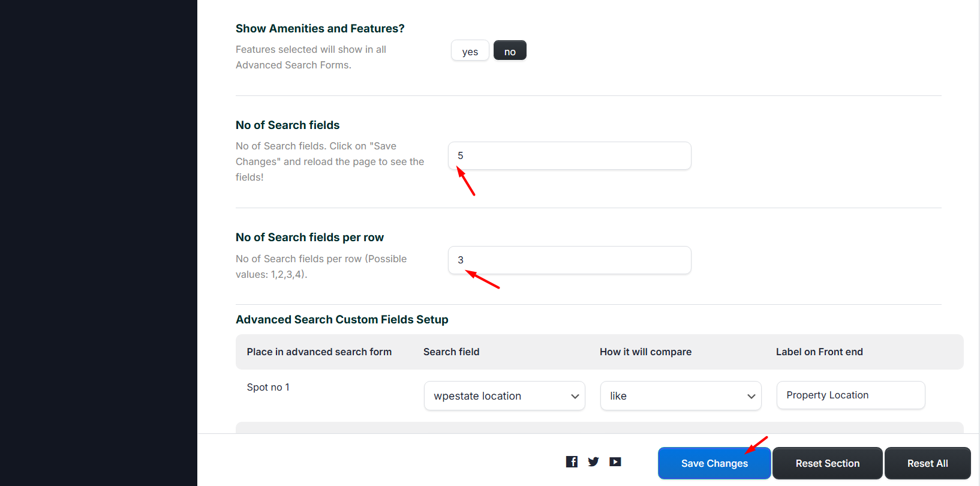
Task: Open the 'wpestate location' search field dropdown
Action: coord(504,396)
